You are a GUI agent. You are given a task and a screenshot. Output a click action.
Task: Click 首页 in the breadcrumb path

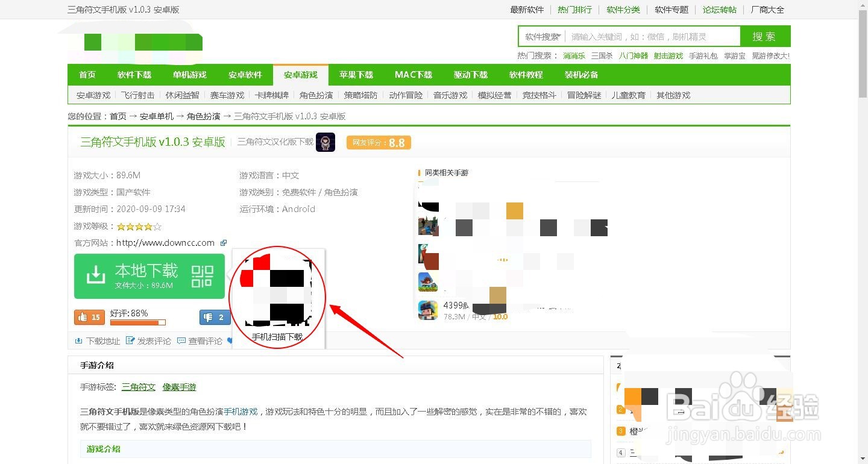118,116
